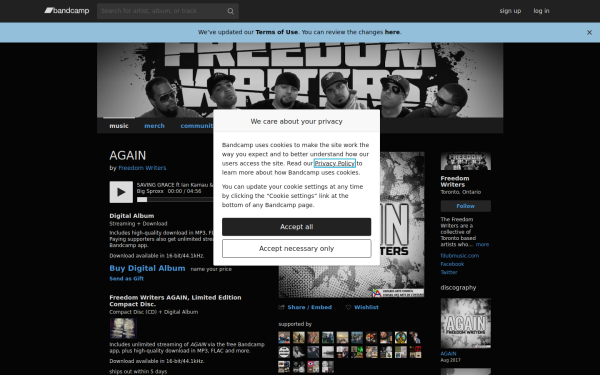Image resolution: width=600 pixels, height=375 pixels.
Task: Follow the 'here' link in banner
Action: point(392,32)
